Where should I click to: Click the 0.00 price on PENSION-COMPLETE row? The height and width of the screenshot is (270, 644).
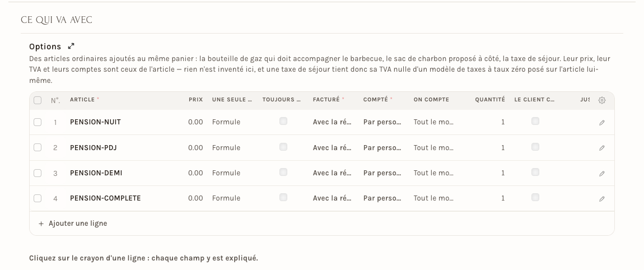pos(195,198)
